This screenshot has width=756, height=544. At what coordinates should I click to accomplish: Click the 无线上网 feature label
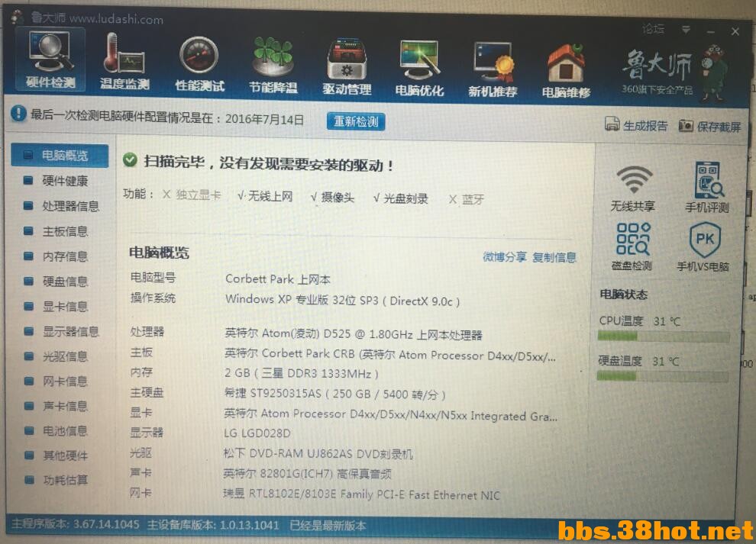click(x=270, y=196)
